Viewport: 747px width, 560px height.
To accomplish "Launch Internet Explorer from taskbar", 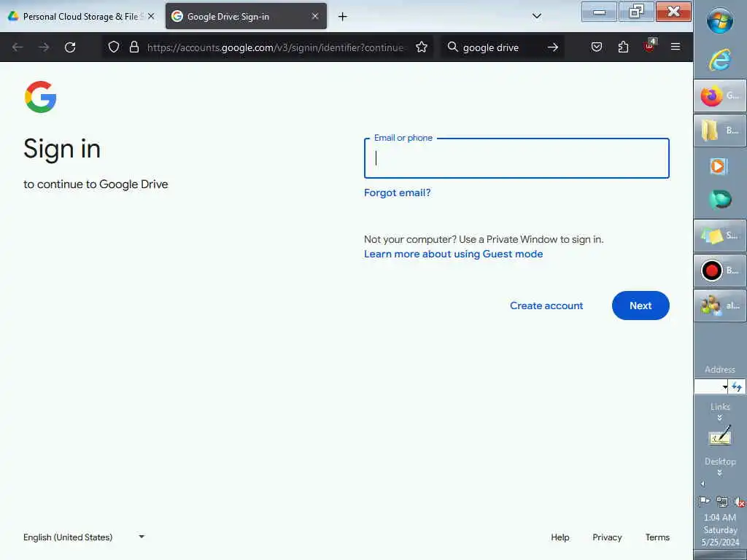I will tap(720, 60).
